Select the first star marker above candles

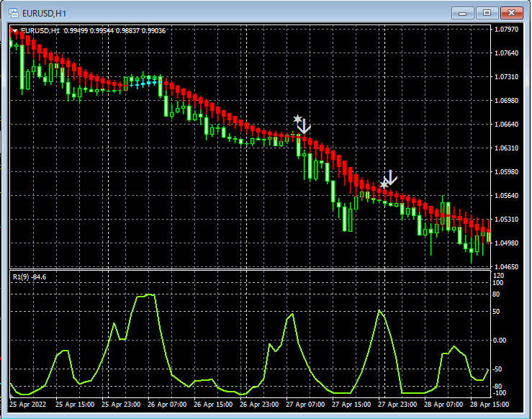(x=297, y=119)
